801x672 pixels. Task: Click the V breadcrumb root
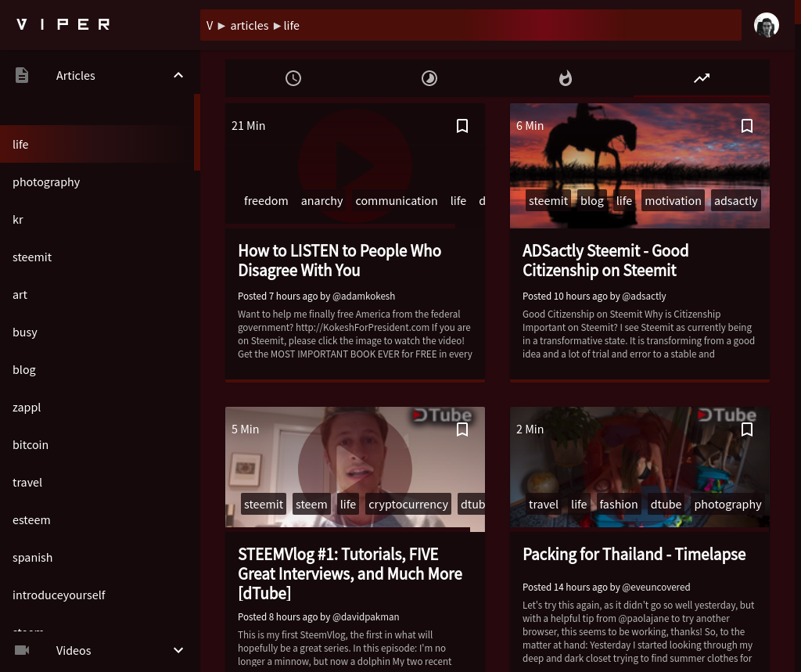pyautogui.click(x=210, y=26)
